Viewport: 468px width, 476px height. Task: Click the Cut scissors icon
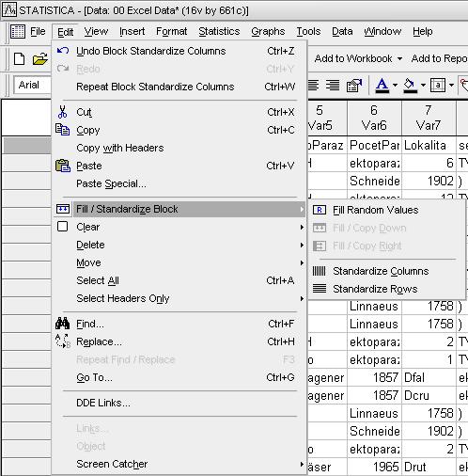[x=62, y=112]
